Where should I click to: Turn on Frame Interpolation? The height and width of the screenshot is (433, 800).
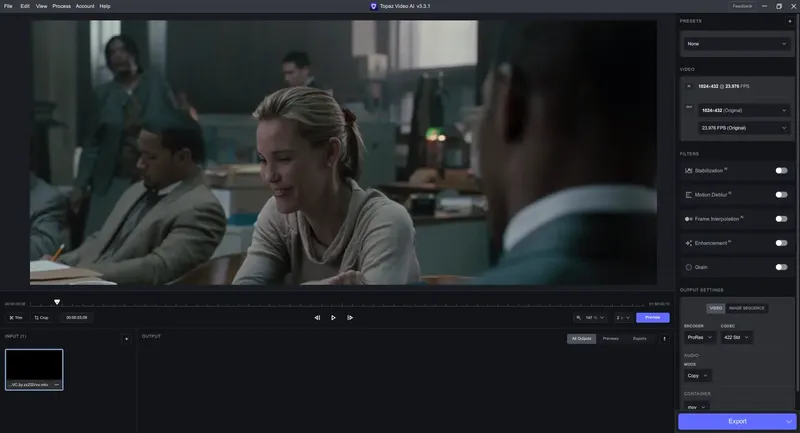click(781, 219)
